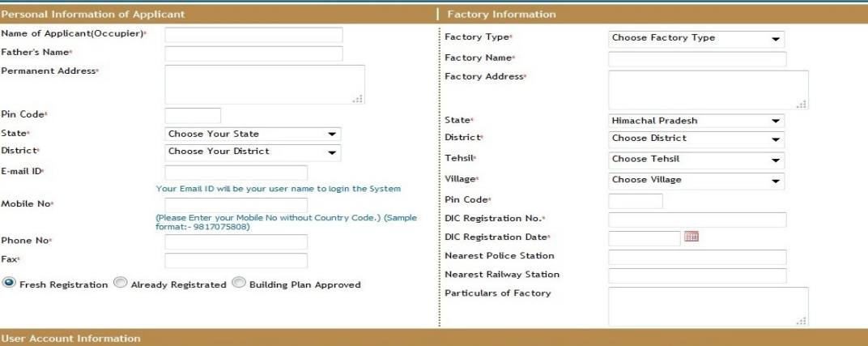Expand the Choose Your State dropdown
Image resolution: width=868 pixels, height=346 pixels.
253,134
